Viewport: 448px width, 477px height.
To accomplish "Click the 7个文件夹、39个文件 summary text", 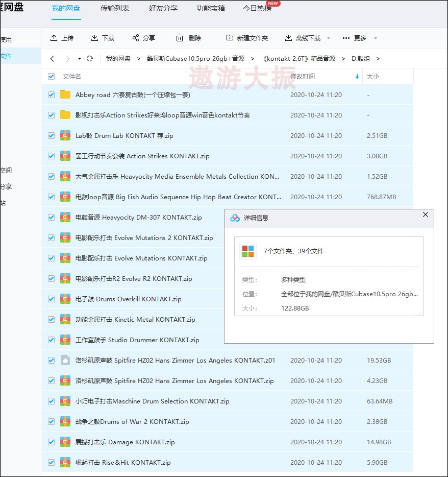I will click(293, 251).
